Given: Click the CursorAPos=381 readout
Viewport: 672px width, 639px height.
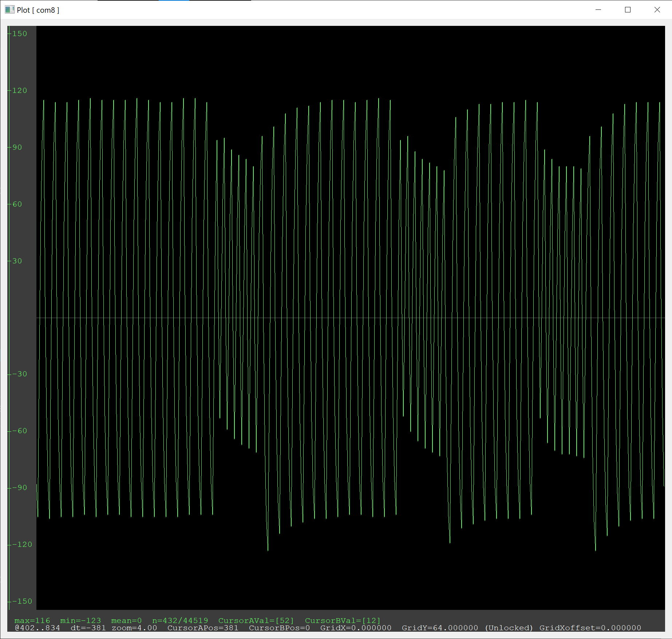Looking at the screenshot, I should click(203, 628).
